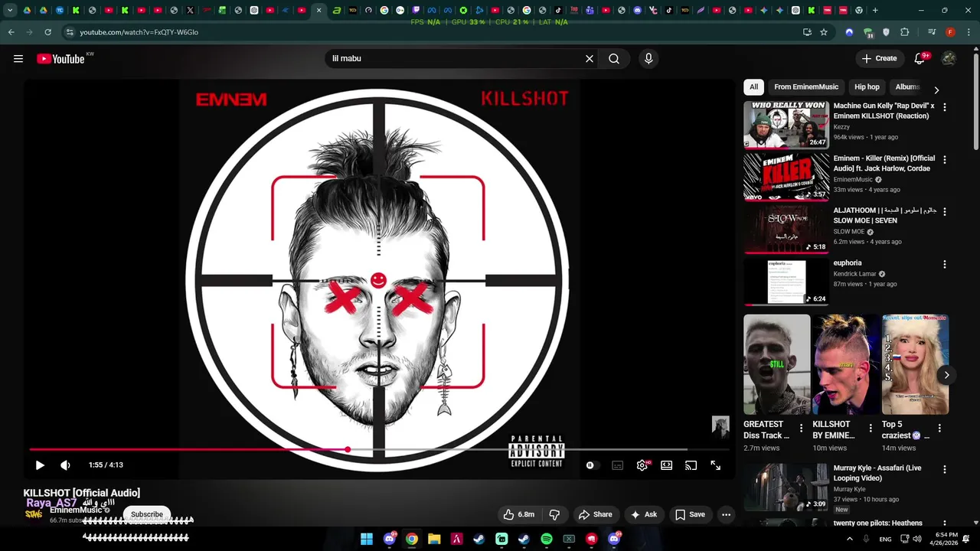Image resolution: width=980 pixels, height=551 pixels.
Task: Click the Create button
Action: pos(879,59)
